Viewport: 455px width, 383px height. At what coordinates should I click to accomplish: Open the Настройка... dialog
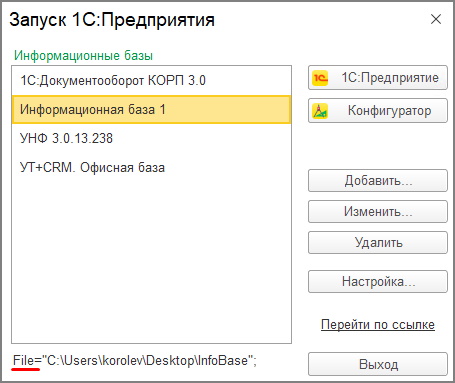(x=378, y=282)
